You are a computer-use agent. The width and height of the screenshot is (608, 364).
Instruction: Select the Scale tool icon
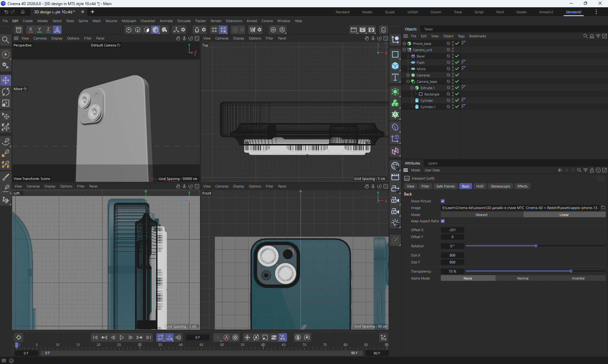click(6, 103)
